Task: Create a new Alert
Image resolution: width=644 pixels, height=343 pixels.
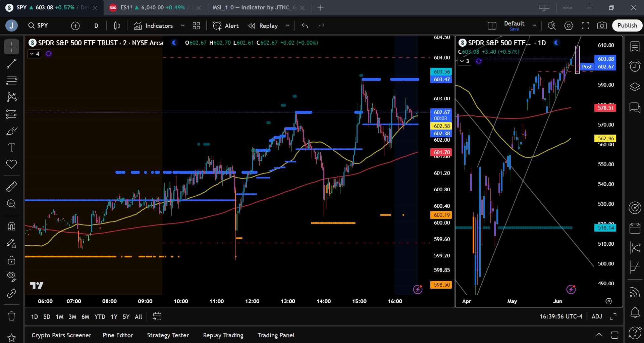Action: [226, 26]
